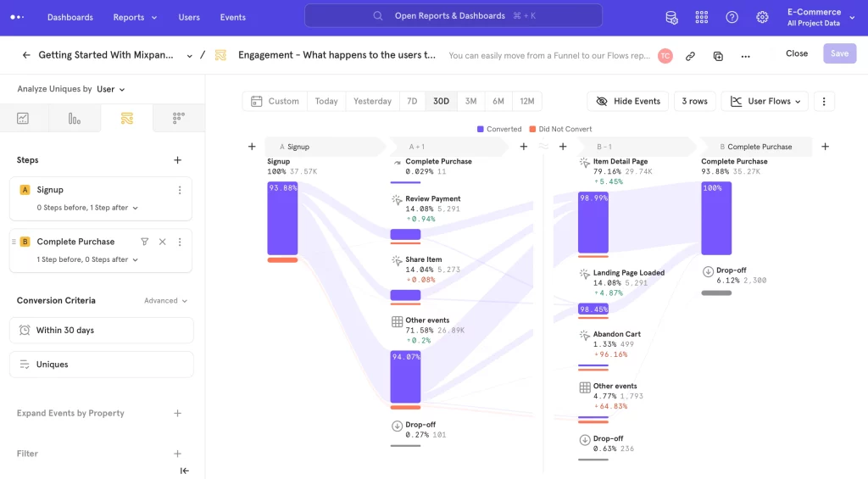Screen dimensions: 868x479
Task: Open the apps grid icon in header
Action: pos(701,17)
